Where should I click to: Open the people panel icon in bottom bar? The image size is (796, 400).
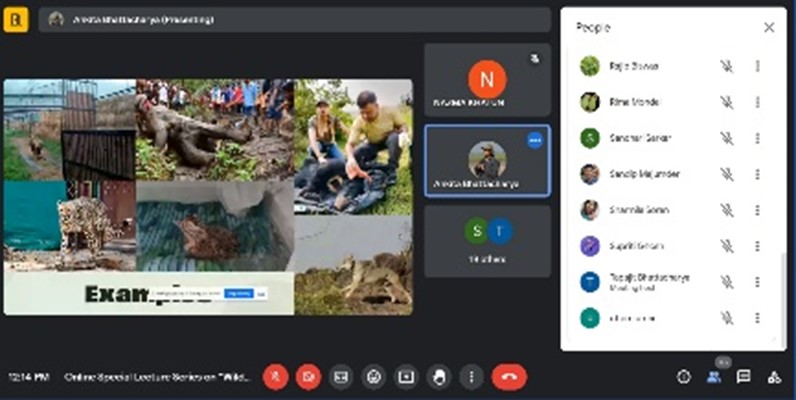(714, 377)
